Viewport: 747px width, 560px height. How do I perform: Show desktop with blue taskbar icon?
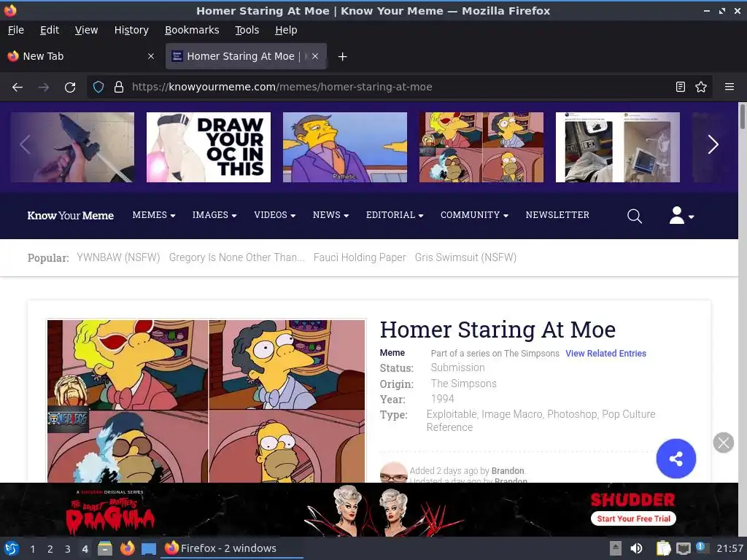[x=149, y=549]
